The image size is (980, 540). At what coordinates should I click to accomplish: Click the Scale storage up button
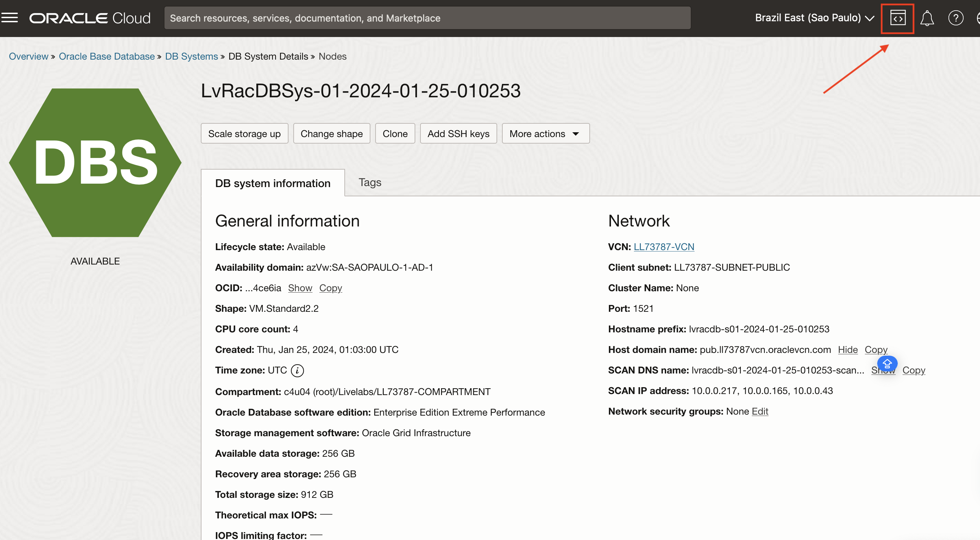coord(244,134)
